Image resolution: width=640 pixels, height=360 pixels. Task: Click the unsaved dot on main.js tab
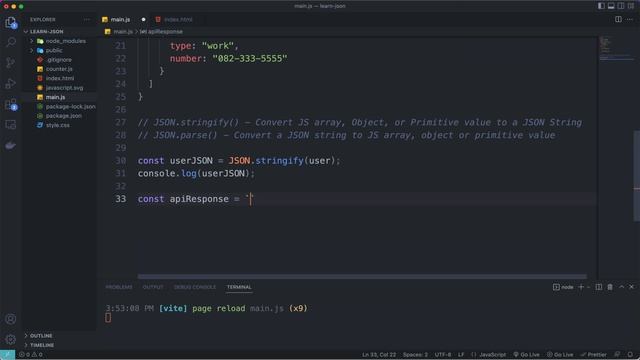click(x=143, y=19)
